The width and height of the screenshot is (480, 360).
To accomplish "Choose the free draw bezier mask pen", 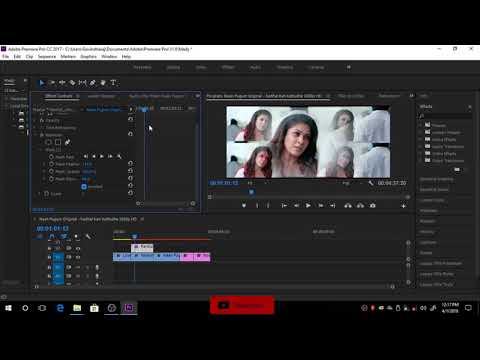I will point(67,142).
